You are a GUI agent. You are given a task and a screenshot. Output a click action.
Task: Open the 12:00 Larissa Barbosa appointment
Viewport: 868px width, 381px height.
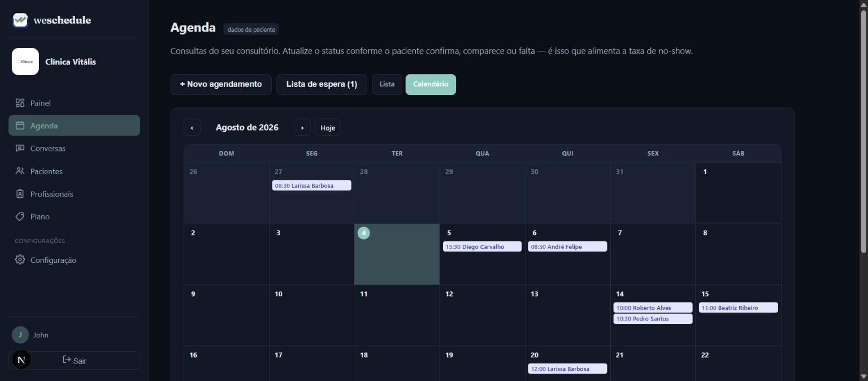point(567,369)
